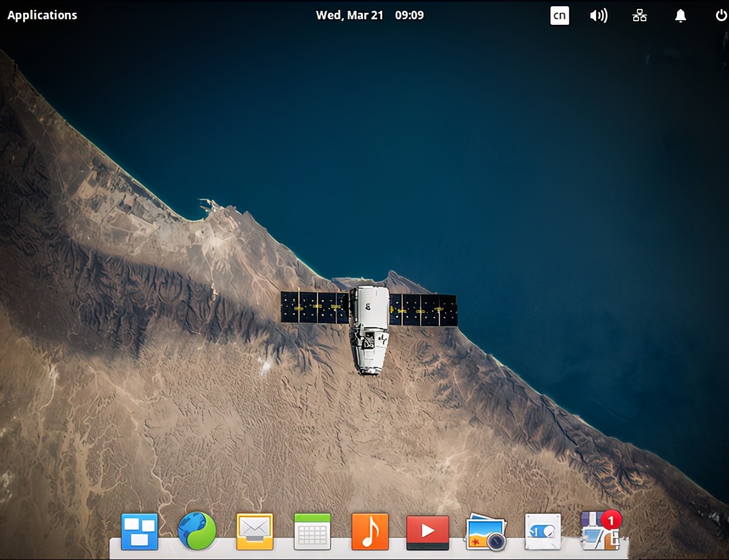Viewport: 729px width, 560px height.
Task: Open the Music app icon
Action: (x=370, y=531)
